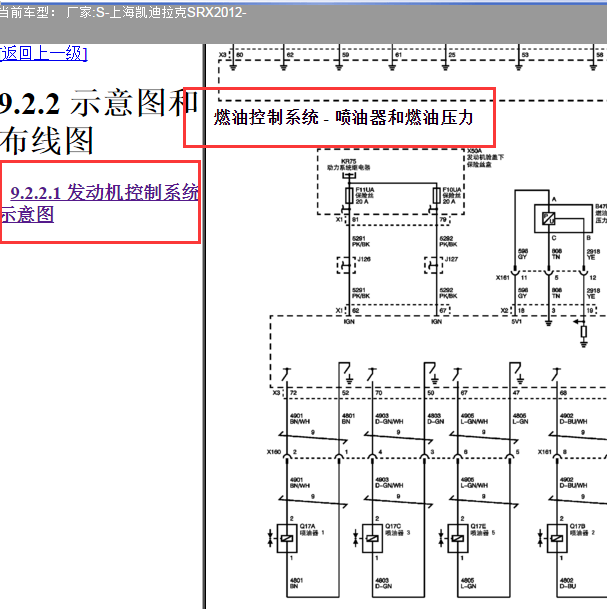The image size is (607, 609).
Task: Click the X50A 发动机舱盖下保险丝盒 label
Action: [x=485, y=157]
